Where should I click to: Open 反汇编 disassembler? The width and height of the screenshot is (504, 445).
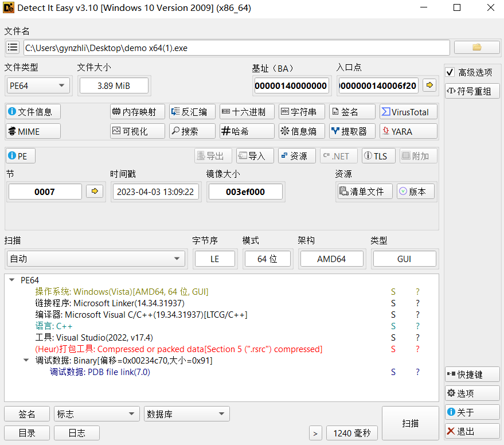192,112
